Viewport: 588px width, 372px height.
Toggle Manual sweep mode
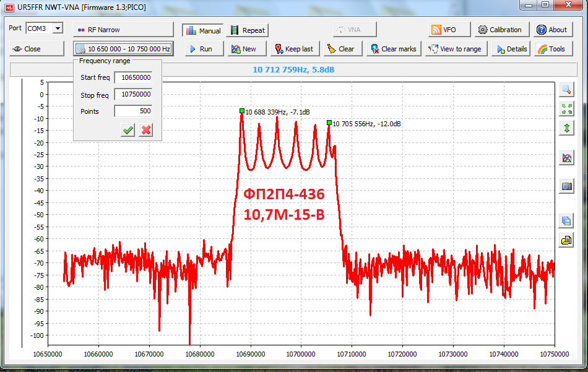click(x=202, y=30)
